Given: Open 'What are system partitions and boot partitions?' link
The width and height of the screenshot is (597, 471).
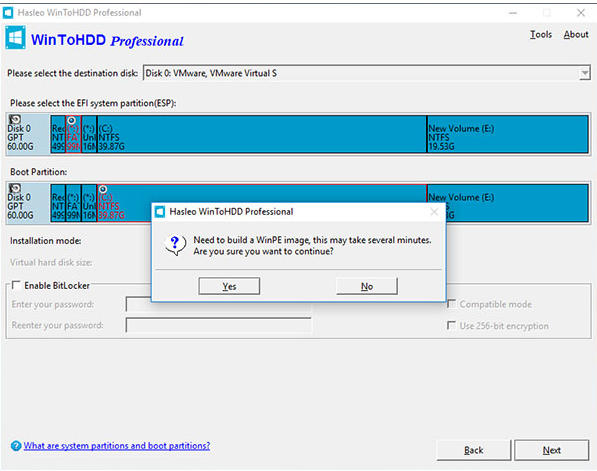Looking at the screenshot, I should coord(117,445).
